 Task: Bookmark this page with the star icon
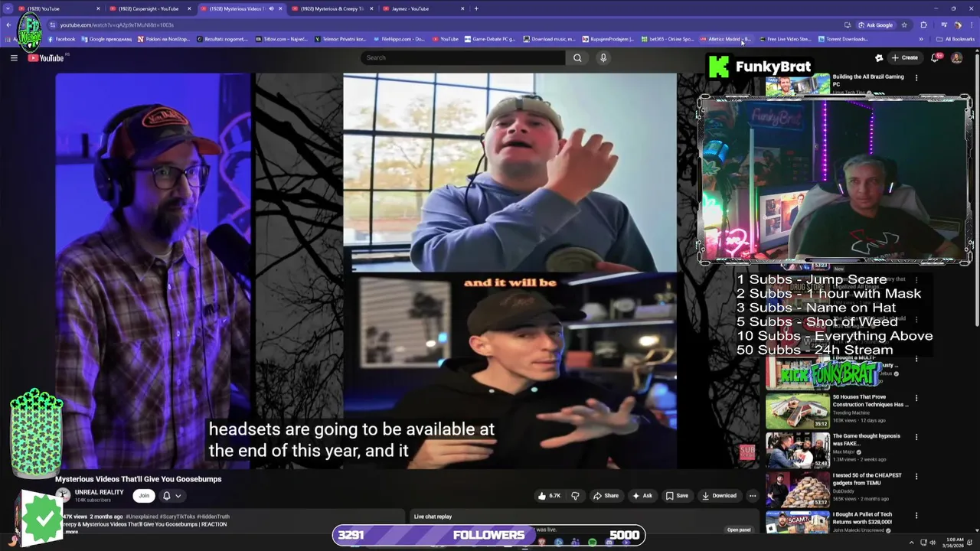coord(904,24)
